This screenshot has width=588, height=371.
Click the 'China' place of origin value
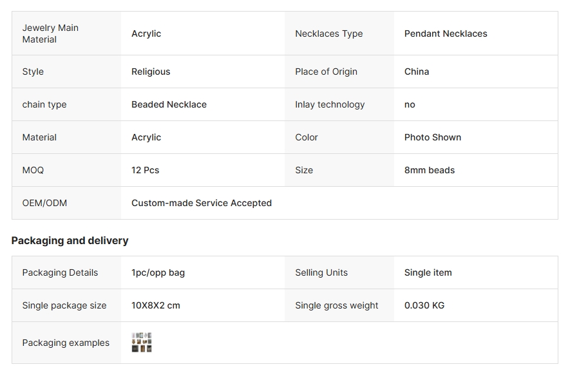(417, 71)
